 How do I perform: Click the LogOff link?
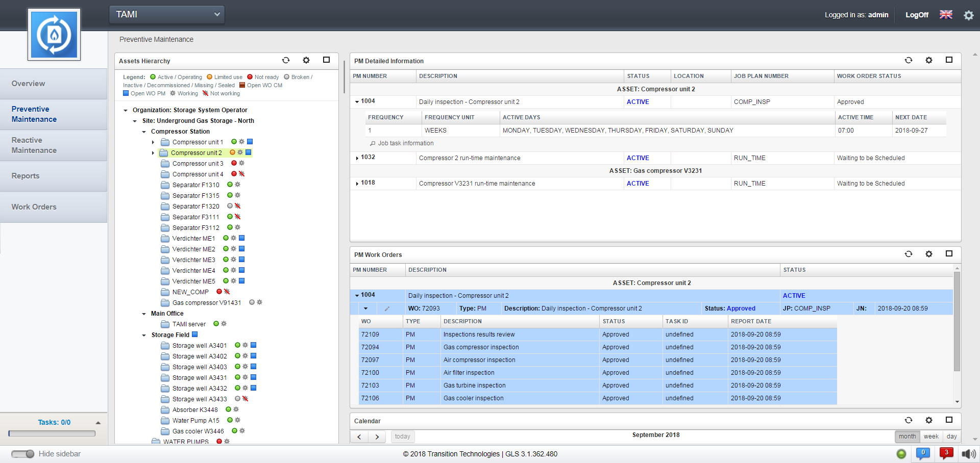click(x=917, y=15)
